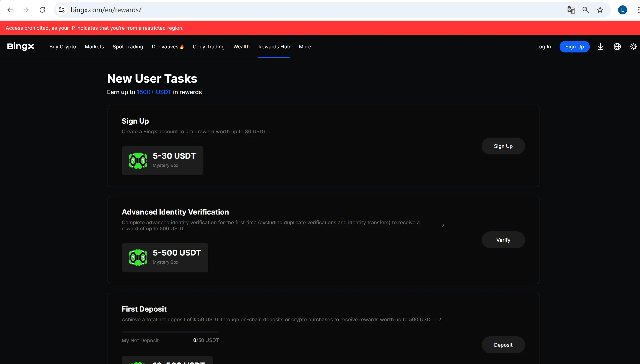640x364 pixels.
Task: Open the app download icon
Action: [x=601, y=47]
